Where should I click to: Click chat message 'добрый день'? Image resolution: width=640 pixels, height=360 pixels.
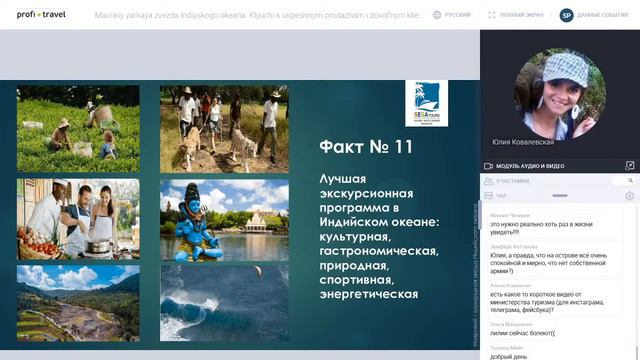click(508, 356)
